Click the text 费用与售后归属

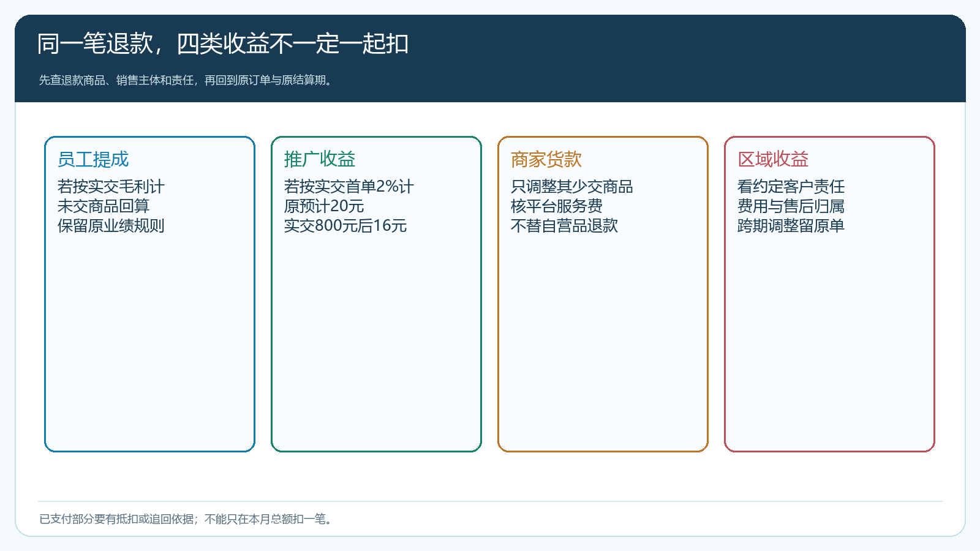[x=791, y=206]
